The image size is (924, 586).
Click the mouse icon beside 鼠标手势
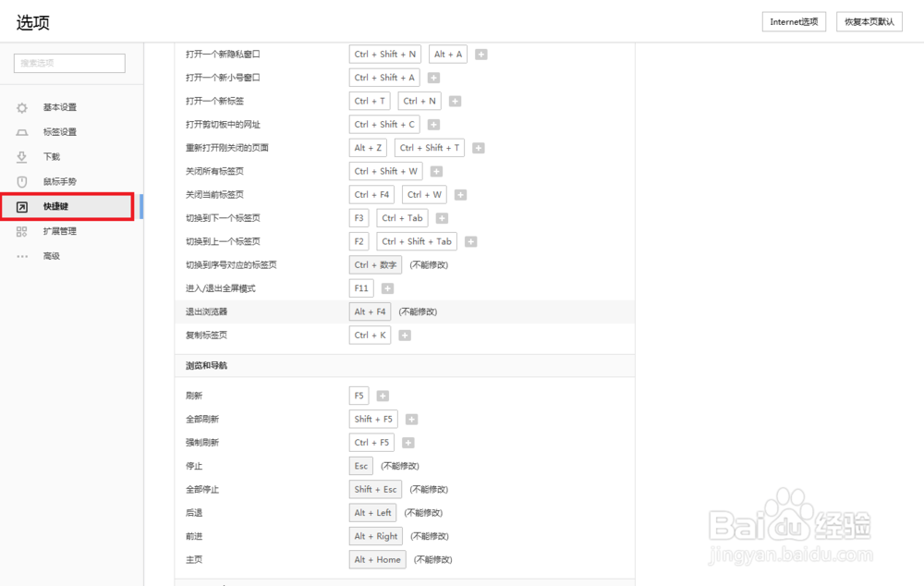point(21,181)
